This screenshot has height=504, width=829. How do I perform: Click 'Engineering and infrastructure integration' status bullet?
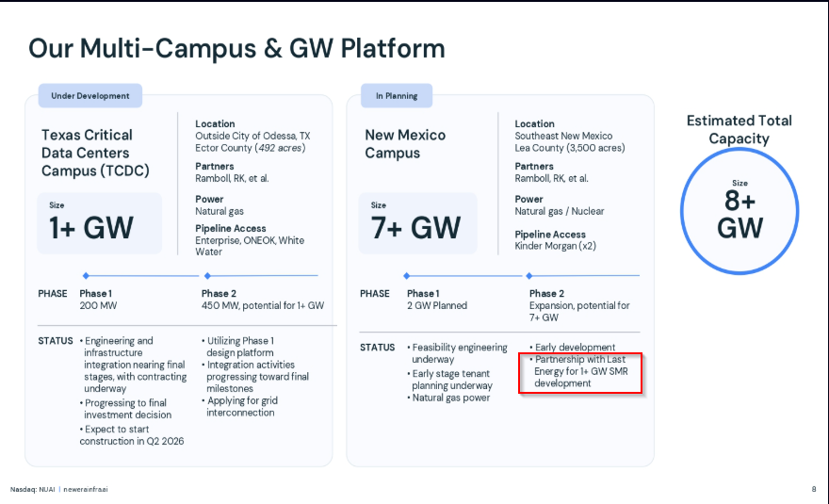pyautogui.click(x=133, y=365)
